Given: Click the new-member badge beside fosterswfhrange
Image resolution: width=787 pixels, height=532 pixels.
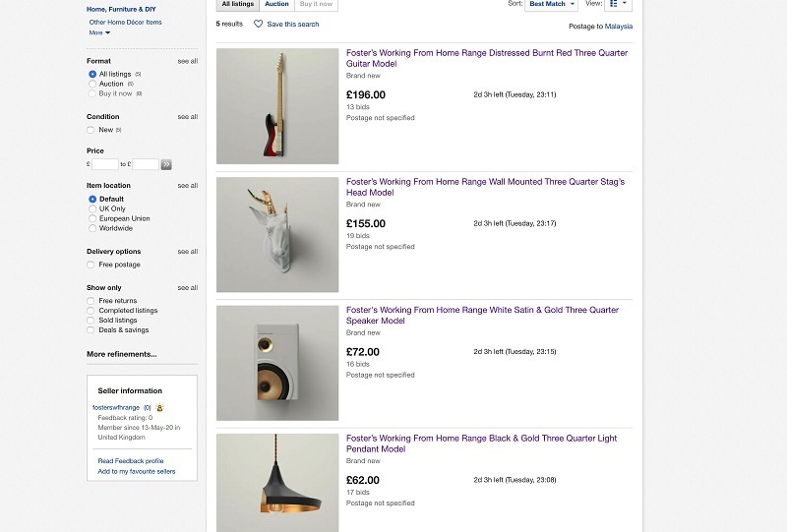Looking at the screenshot, I should click(160, 407).
